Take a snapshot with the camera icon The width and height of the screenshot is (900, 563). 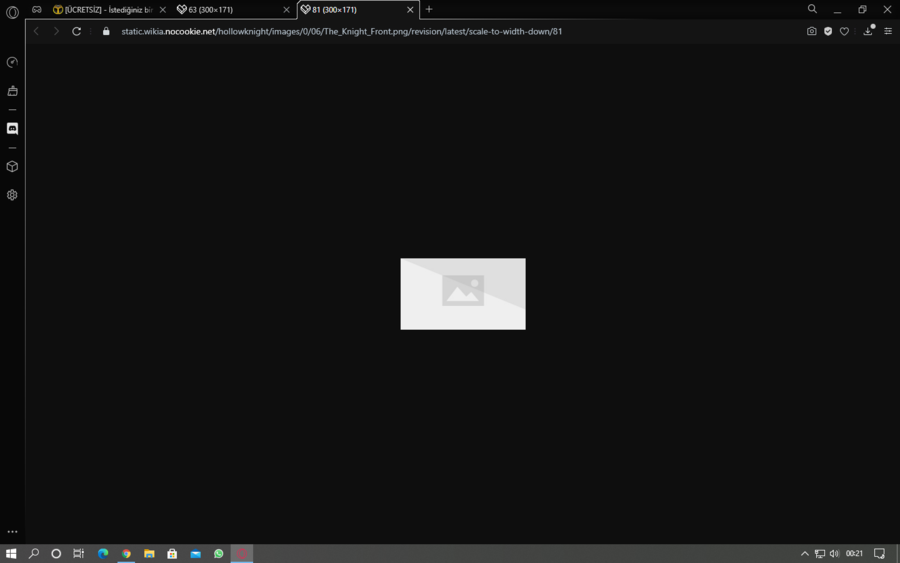click(x=811, y=32)
